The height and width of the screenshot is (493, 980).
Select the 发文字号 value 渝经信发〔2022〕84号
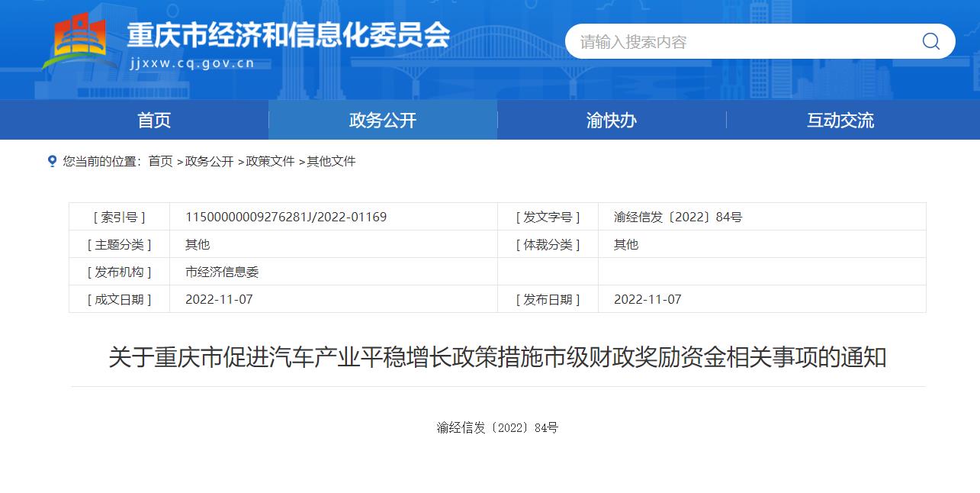coord(678,217)
